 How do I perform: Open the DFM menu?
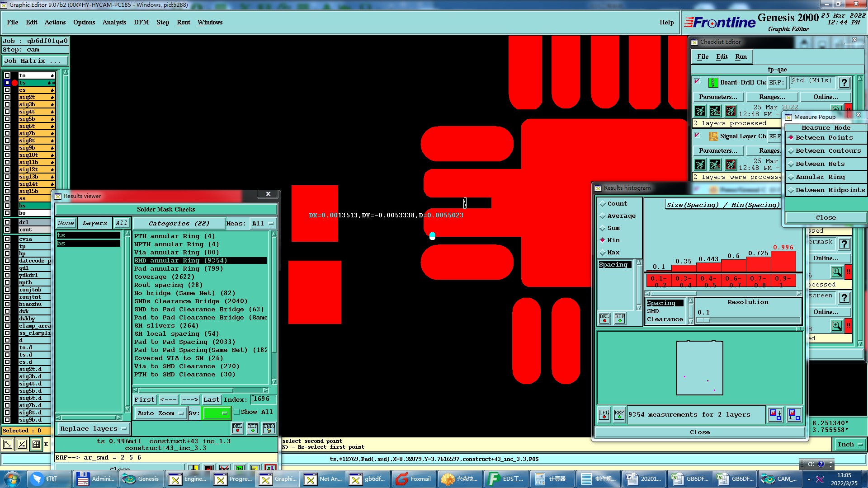pyautogui.click(x=141, y=22)
